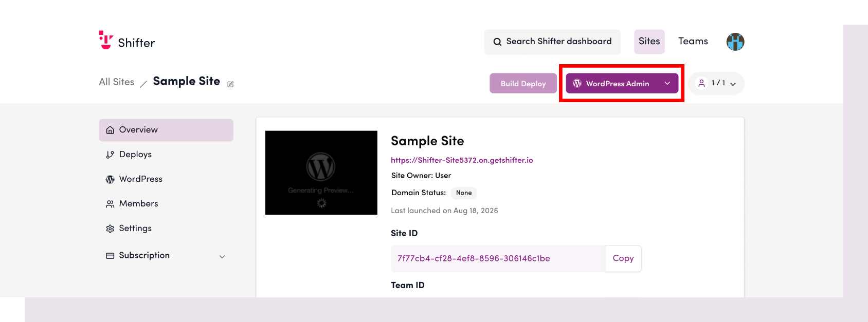Select Overview in the sidebar
868x322 pixels.
point(166,130)
